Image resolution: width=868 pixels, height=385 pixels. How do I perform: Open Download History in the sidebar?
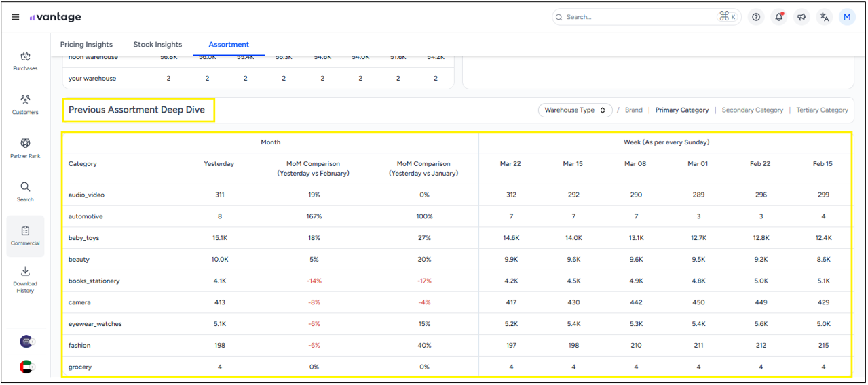pos(25,279)
